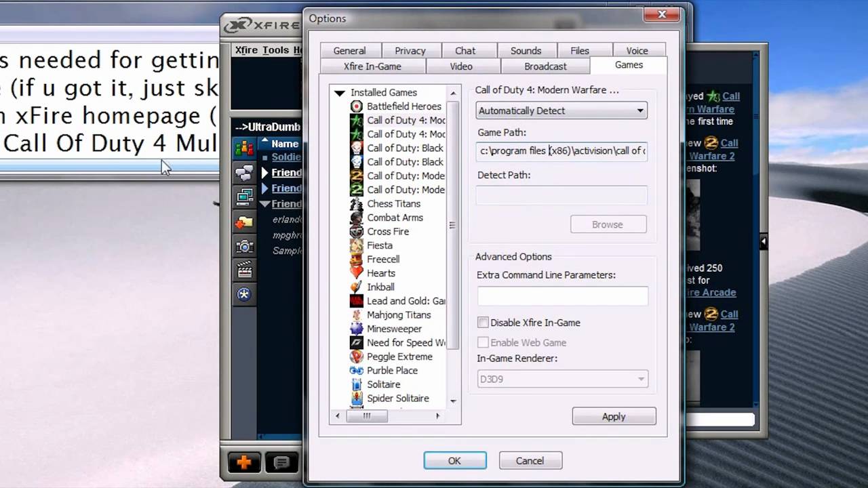Select Fiesta game icon

356,245
